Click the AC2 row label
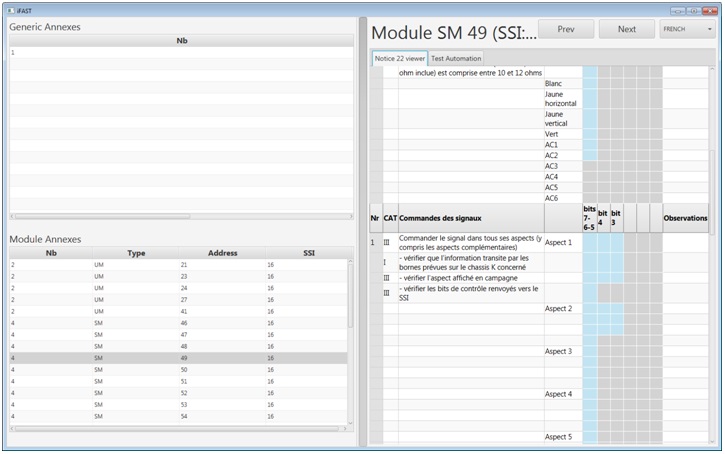 point(551,155)
